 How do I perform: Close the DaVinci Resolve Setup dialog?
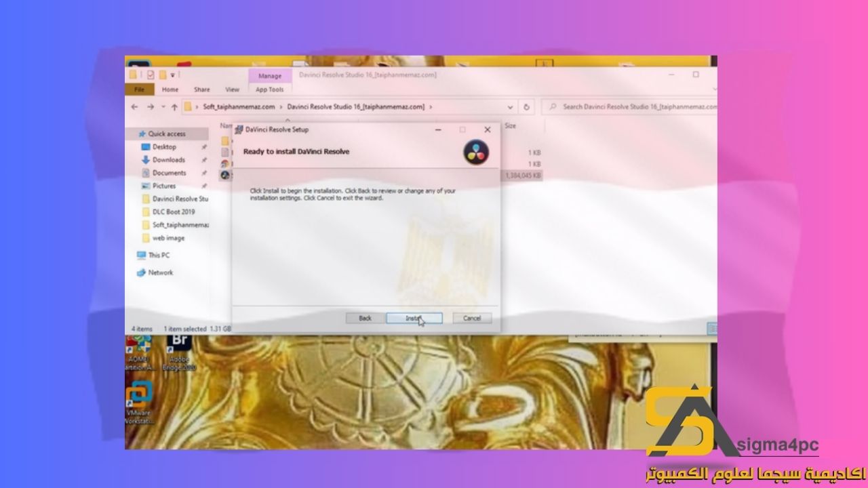[x=487, y=129]
